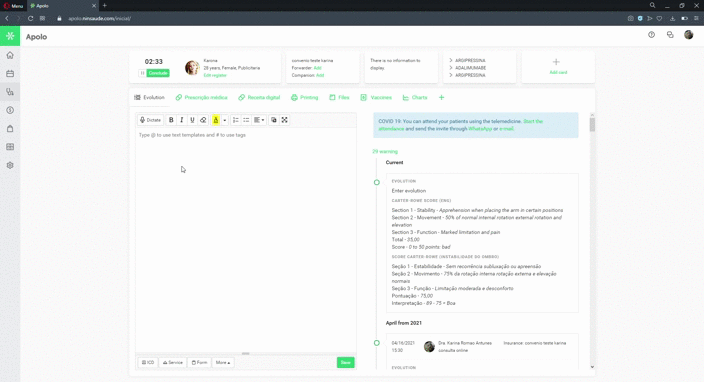Open the highlight color dropdown arrow
704x382 pixels.
(224, 120)
